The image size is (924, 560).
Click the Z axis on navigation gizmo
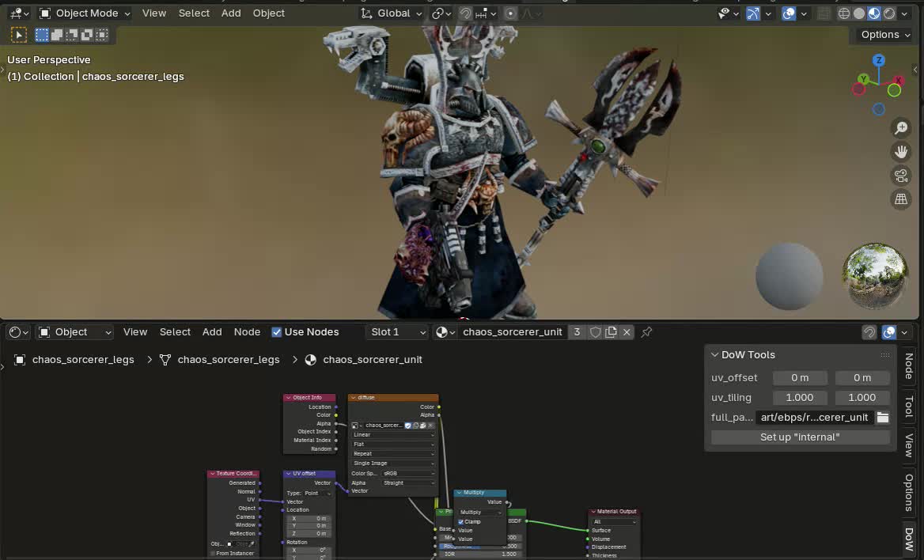coord(879,60)
